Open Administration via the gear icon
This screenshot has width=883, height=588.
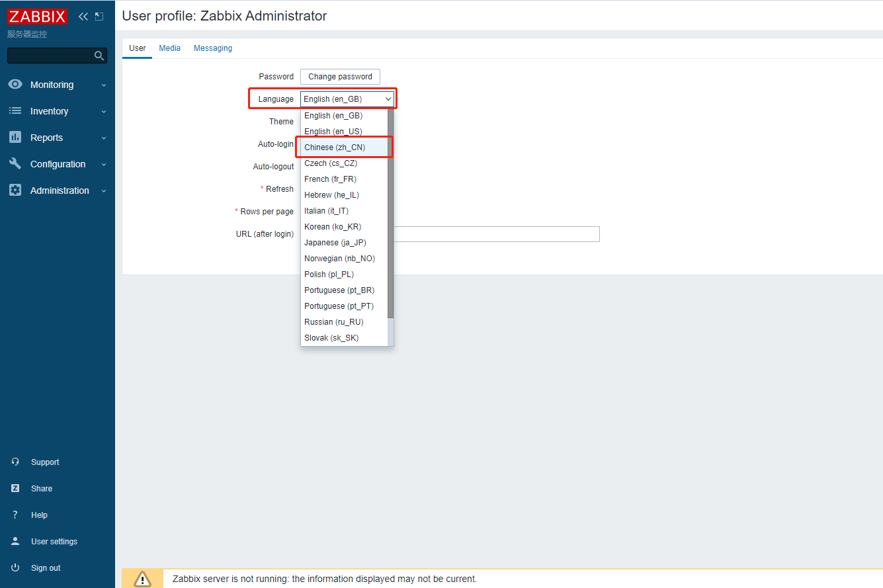point(15,190)
